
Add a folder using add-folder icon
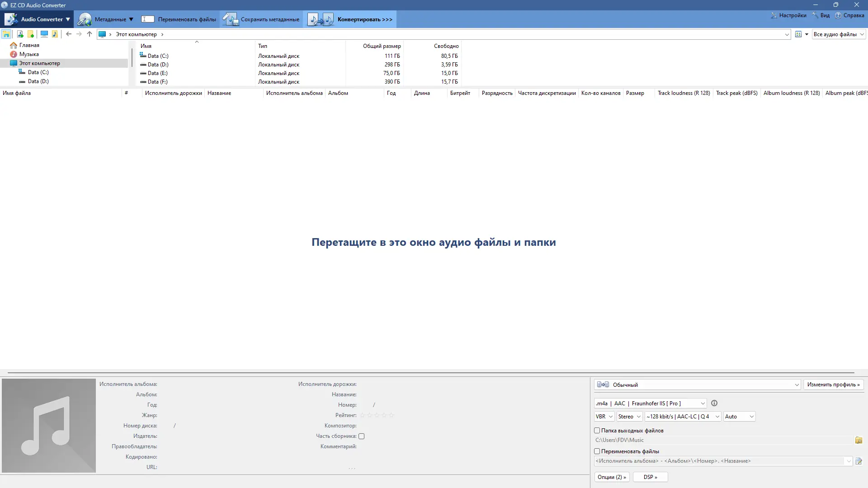point(31,34)
